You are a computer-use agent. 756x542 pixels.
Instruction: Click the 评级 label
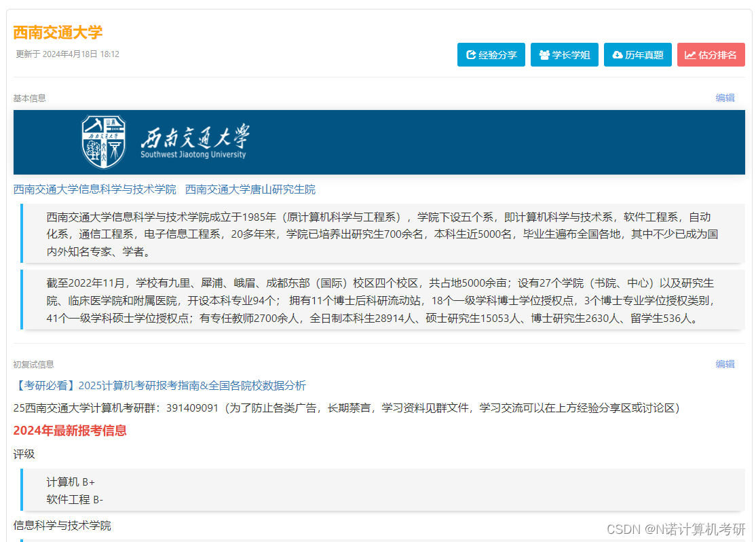(24, 454)
